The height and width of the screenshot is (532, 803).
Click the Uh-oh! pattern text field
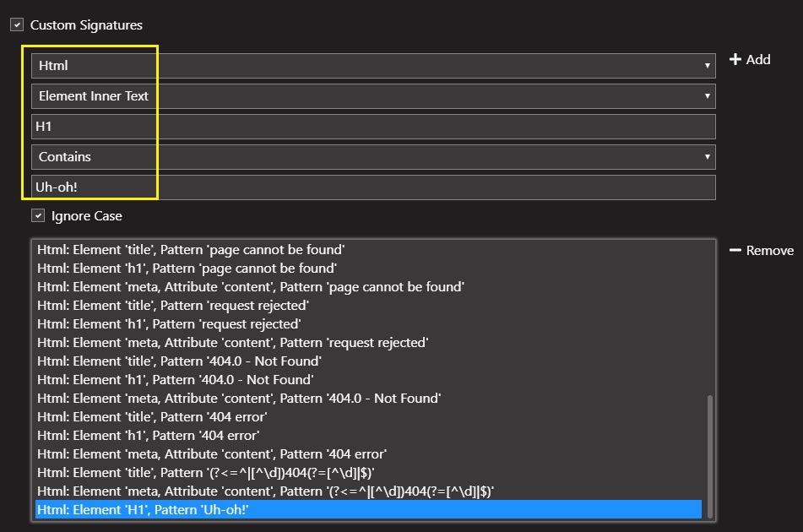372,187
